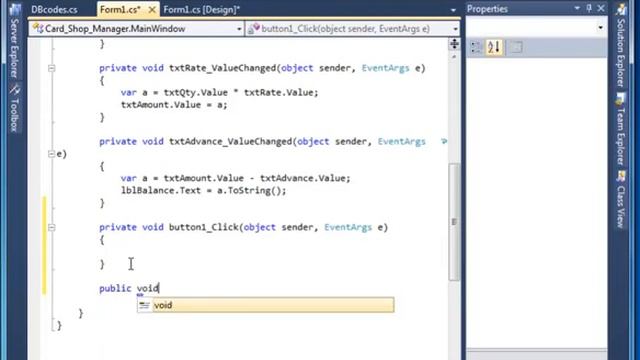Image resolution: width=640 pixels, height=360 pixels.
Task: Click the Solution Explorer icon
Action: (x=621, y=9)
